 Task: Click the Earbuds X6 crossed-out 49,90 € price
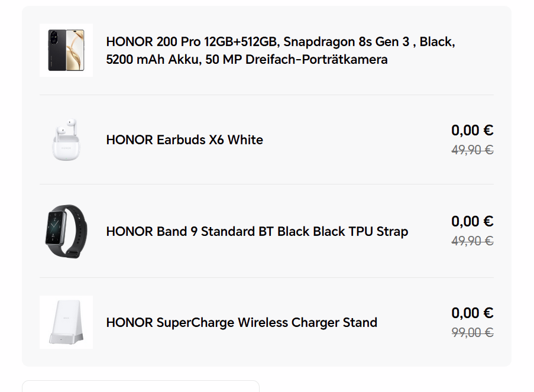tap(472, 150)
